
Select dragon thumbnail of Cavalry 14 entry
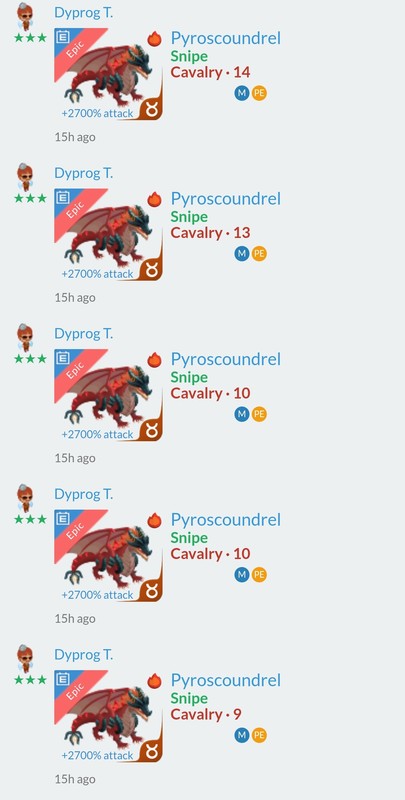(x=109, y=74)
